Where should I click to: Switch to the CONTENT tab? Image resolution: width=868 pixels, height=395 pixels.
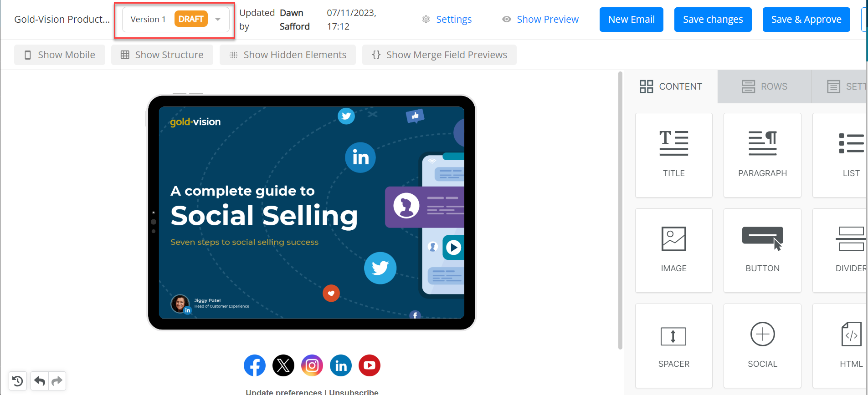click(x=671, y=86)
